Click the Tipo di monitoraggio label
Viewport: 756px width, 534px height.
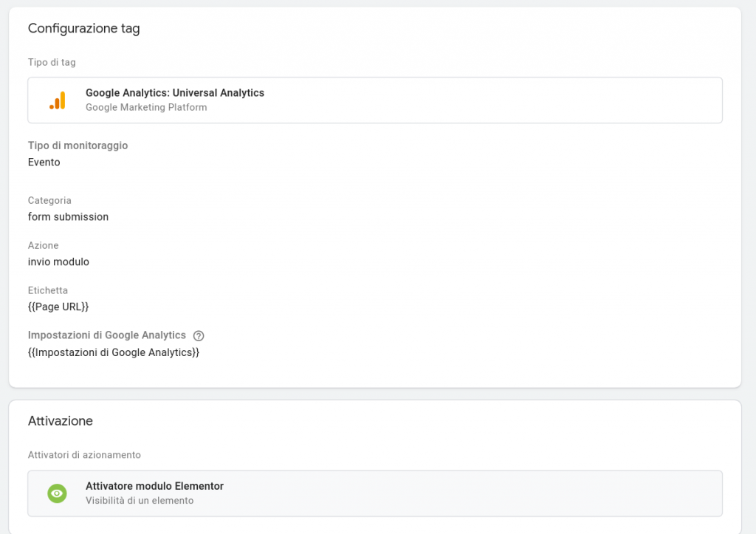point(78,146)
